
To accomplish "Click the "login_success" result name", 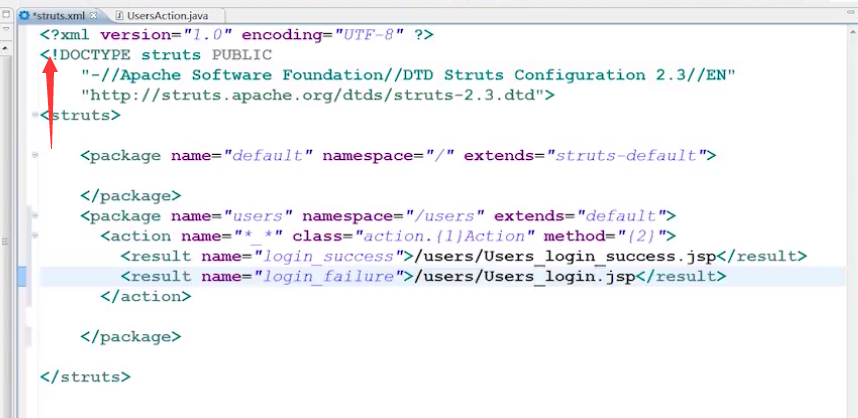I will [x=328, y=256].
